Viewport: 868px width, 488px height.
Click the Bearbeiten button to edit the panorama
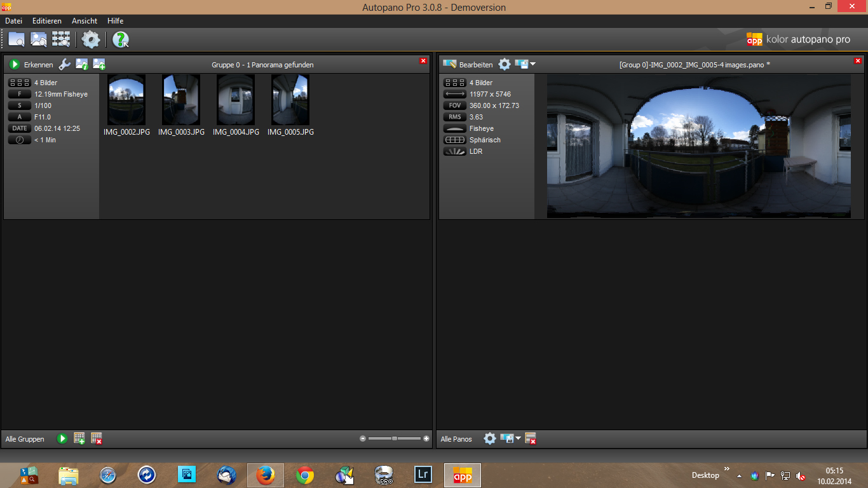pyautogui.click(x=468, y=64)
